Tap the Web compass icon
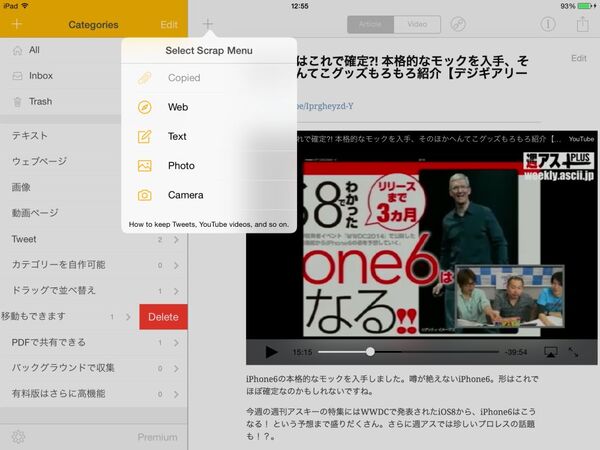 145,107
